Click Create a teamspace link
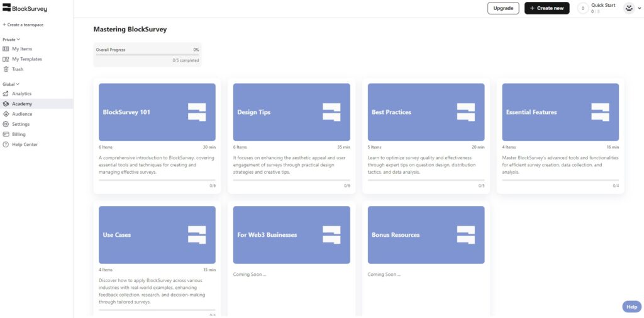This screenshot has width=644, height=318. tap(23, 25)
